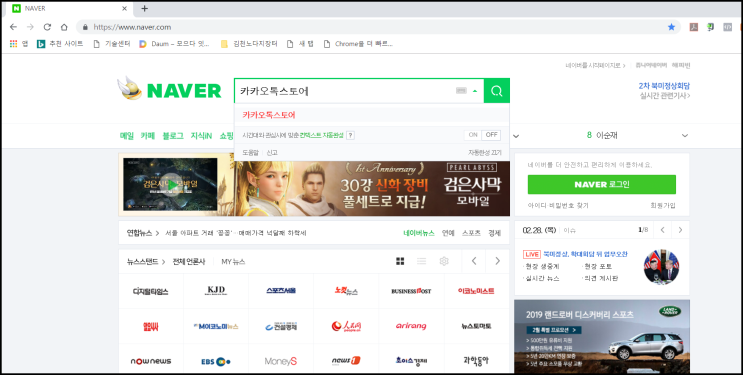Go to next issue with right arrow
This screenshot has height=375, width=743.
[x=680, y=230]
